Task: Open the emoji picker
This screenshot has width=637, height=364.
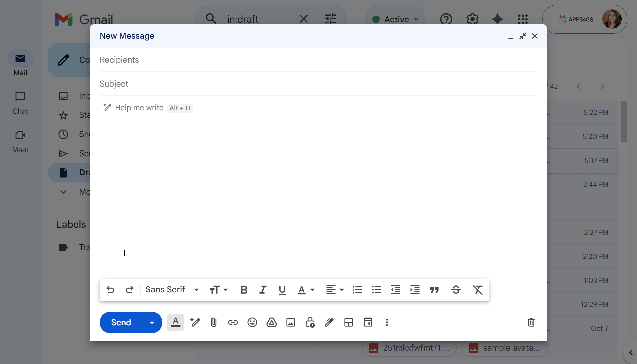Action: click(252, 322)
